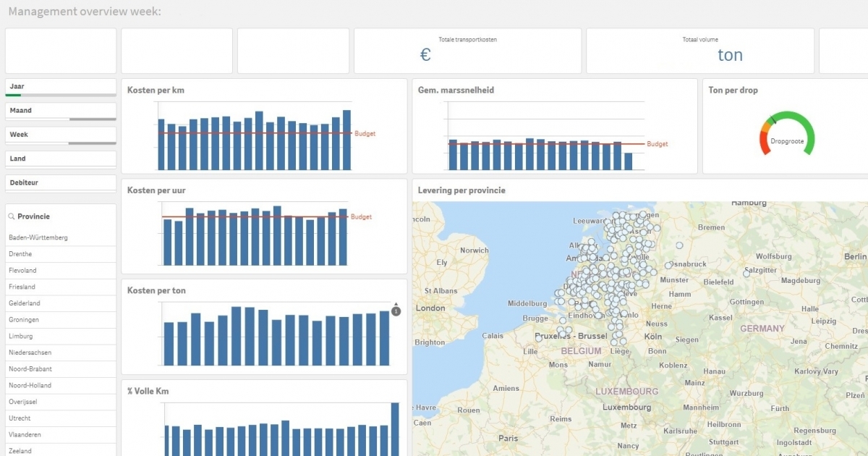The width and height of the screenshot is (868, 456).
Task: Click the Management overview week heading
Action: point(85,12)
